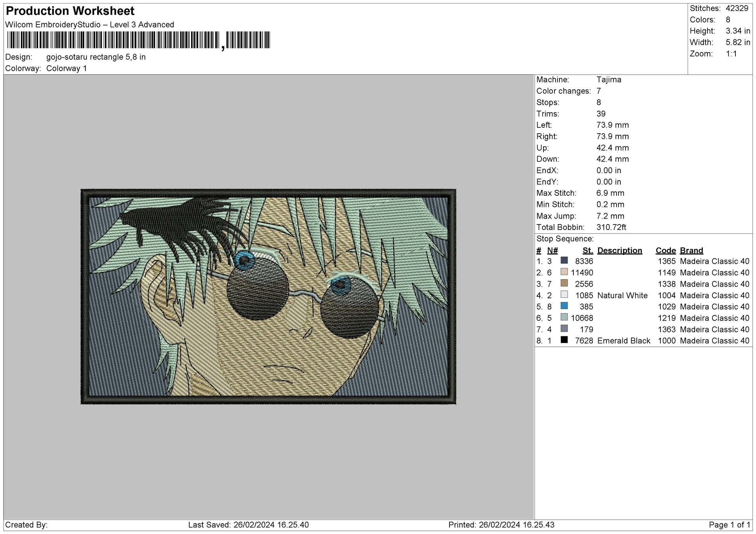
Task: Click the beige thread swatch 1149
Action: tap(564, 272)
